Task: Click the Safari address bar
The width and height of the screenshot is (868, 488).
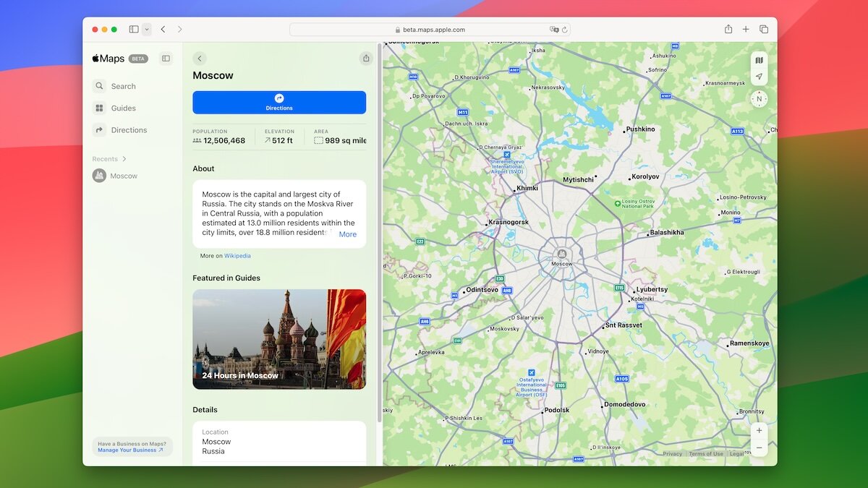Action: pyautogui.click(x=430, y=30)
